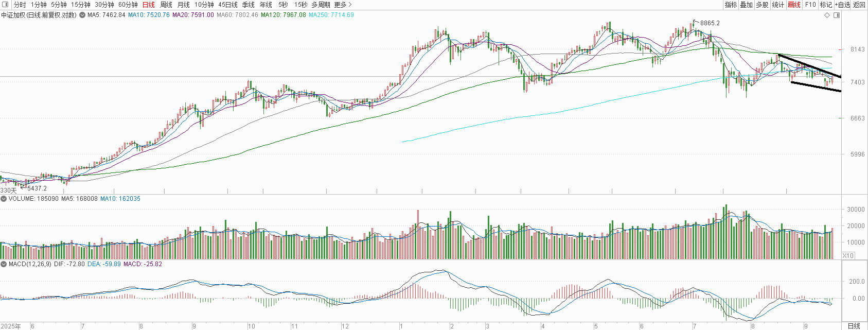Screen dimensions: 868x330
Task: Toggle the right side panel icon
Action: point(837,15)
